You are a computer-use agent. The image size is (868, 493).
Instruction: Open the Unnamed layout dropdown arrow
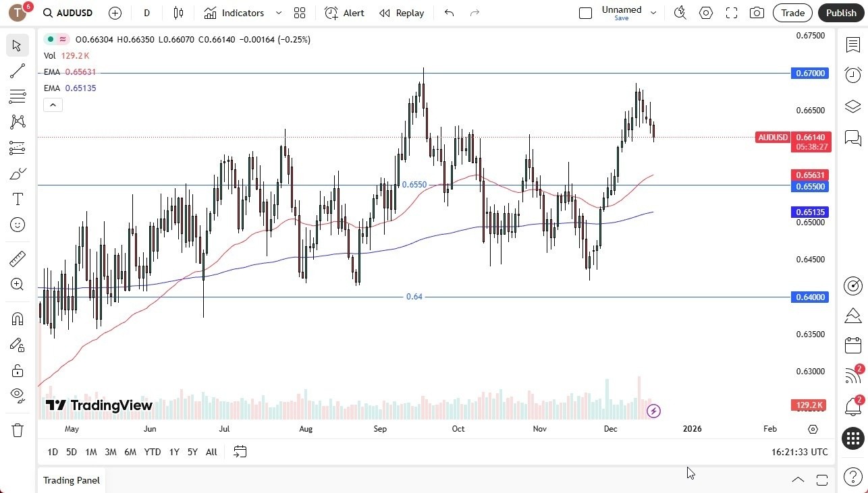[653, 13]
